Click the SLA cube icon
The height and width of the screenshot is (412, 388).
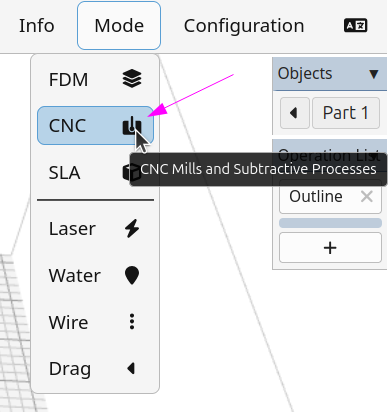tap(127, 172)
